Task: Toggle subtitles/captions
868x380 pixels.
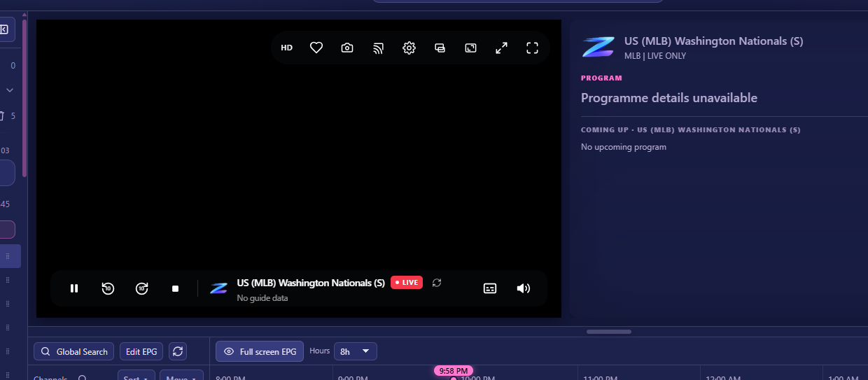Action: point(490,288)
